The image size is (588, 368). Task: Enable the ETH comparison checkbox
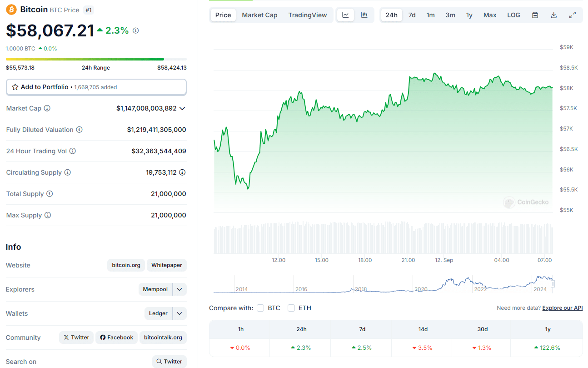point(291,308)
